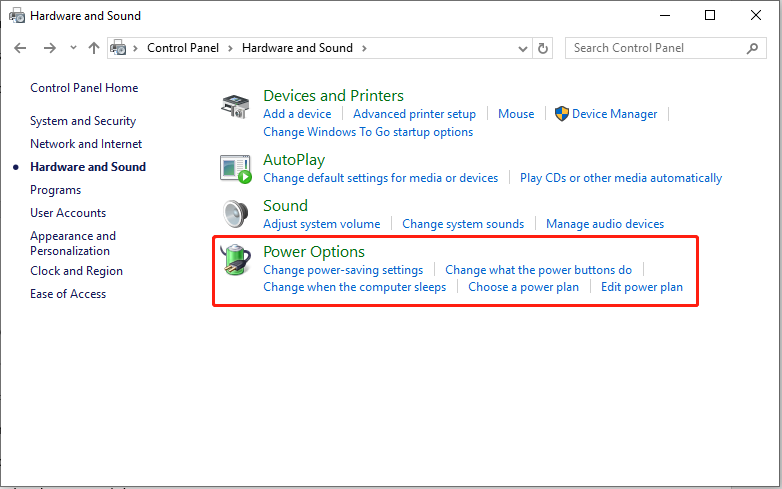Viewport: 782px width, 489px height.
Task: Click Edit power plan
Action: (x=642, y=287)
